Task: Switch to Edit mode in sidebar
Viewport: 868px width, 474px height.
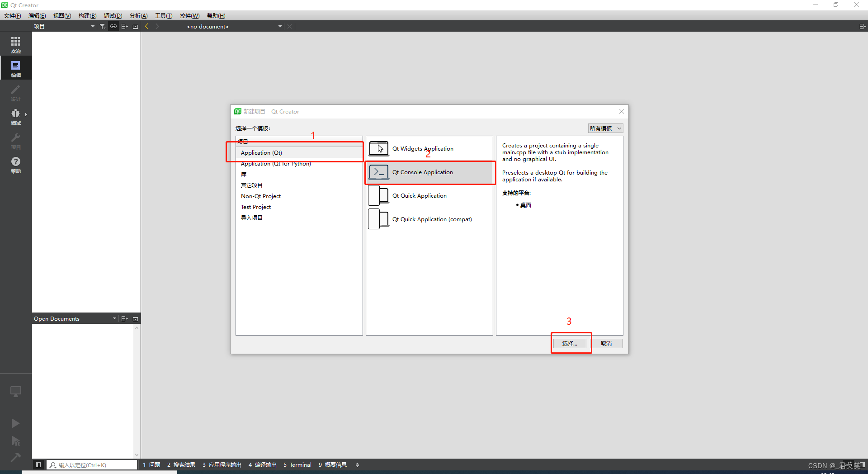Action: 16,68
